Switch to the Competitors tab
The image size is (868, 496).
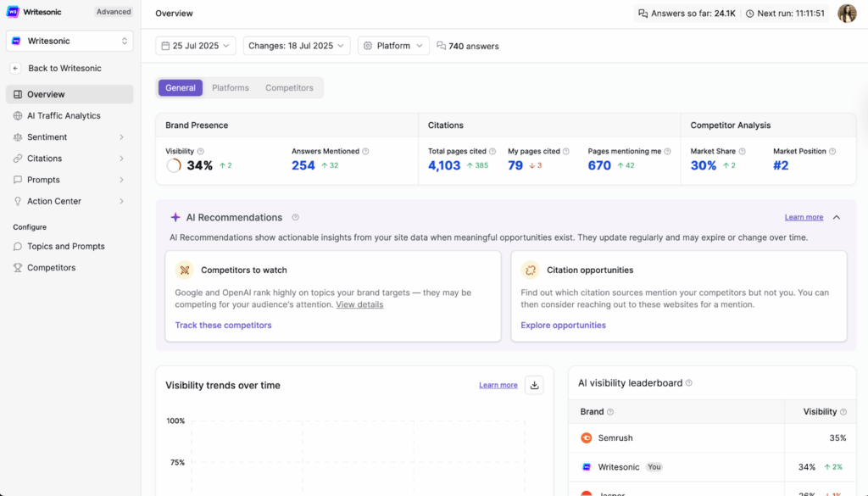(289, 88)
